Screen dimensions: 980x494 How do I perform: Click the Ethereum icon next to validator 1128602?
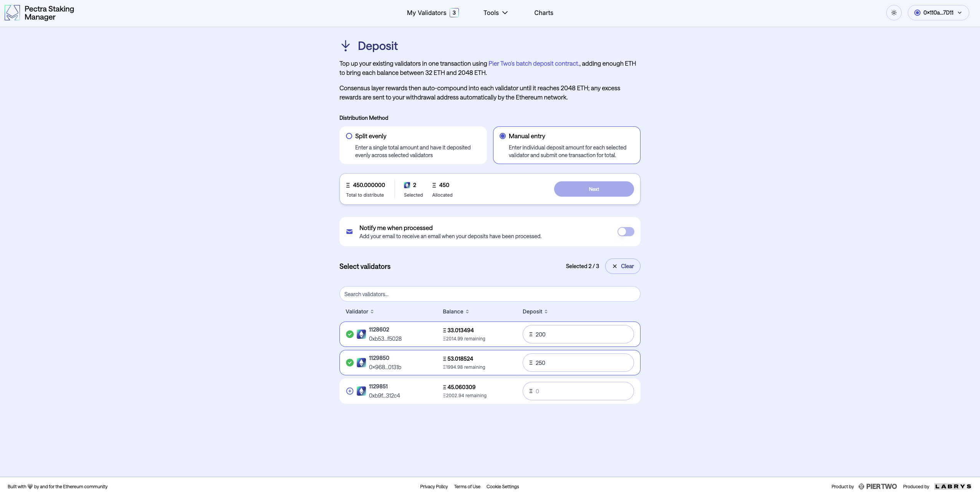pos(361,334)
